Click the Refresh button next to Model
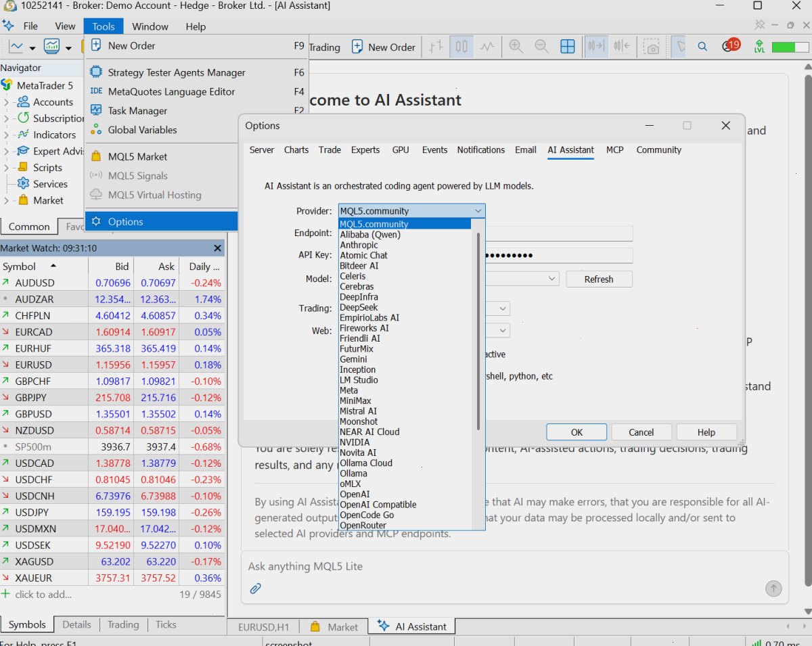The width and height of the screenshot is (812, 646). 599,279
